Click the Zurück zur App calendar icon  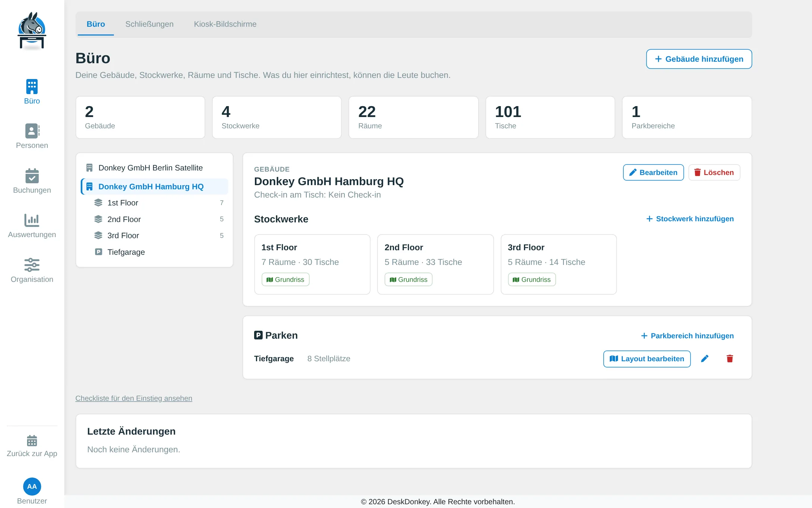click(x=32, y=440)
